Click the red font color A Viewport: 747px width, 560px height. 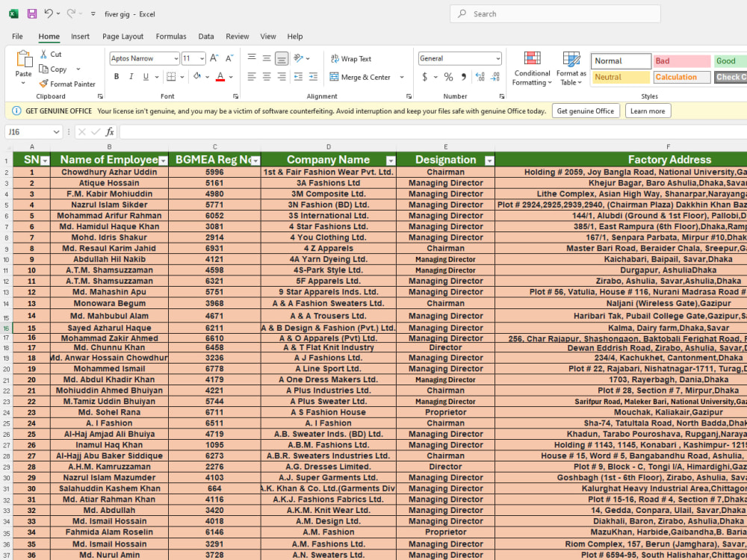tap(220, 77)
